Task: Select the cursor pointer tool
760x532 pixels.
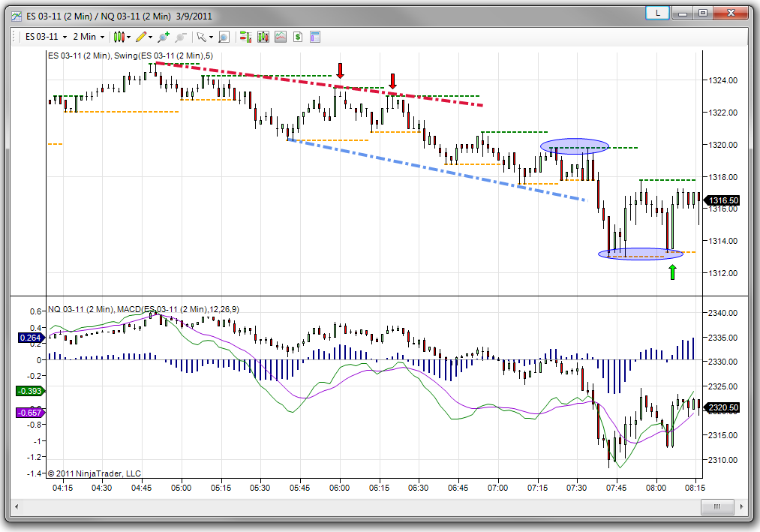Action: pyautogui.click(x=200, y=36)
